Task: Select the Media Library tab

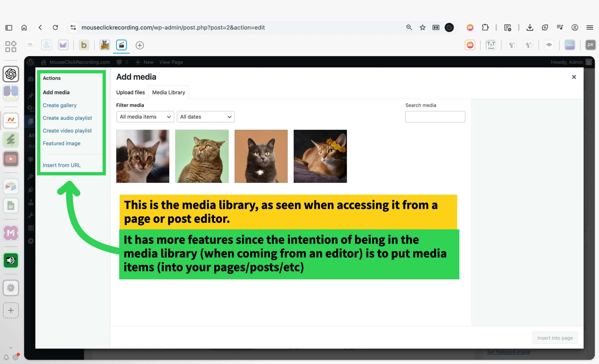Action: 168,92
